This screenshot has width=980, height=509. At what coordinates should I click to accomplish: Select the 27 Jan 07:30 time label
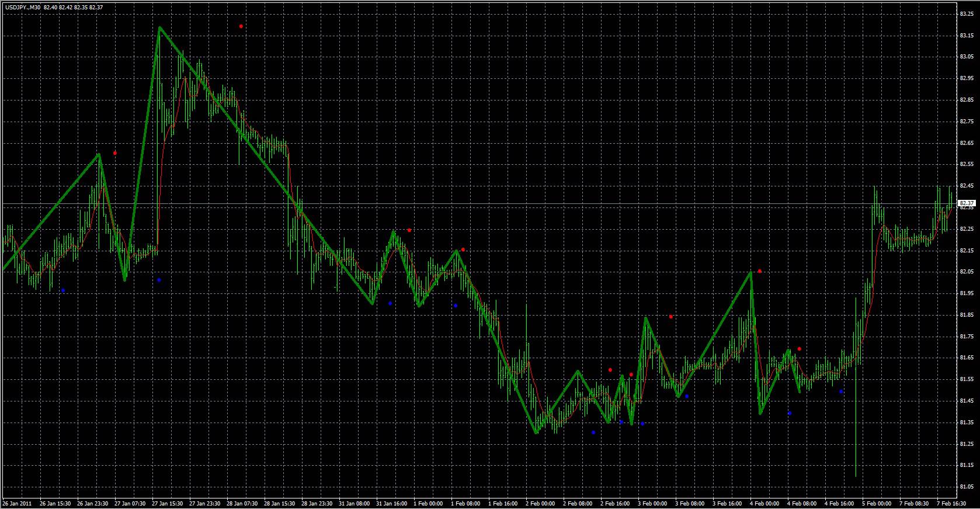(x=131, y=503)
